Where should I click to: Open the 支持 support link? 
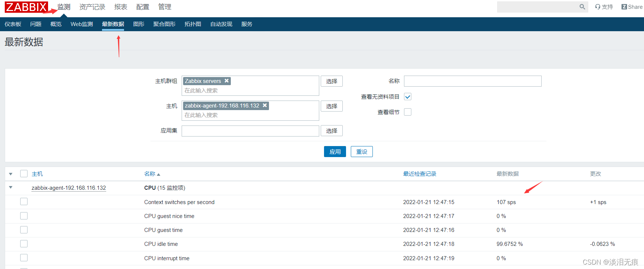click(604, 7)
